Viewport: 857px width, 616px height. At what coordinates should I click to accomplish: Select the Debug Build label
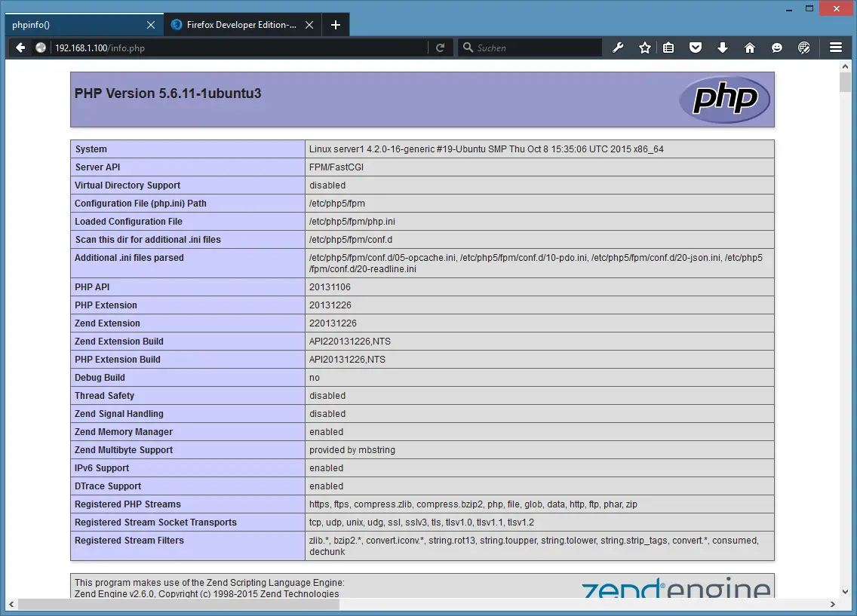pos(100,377)
